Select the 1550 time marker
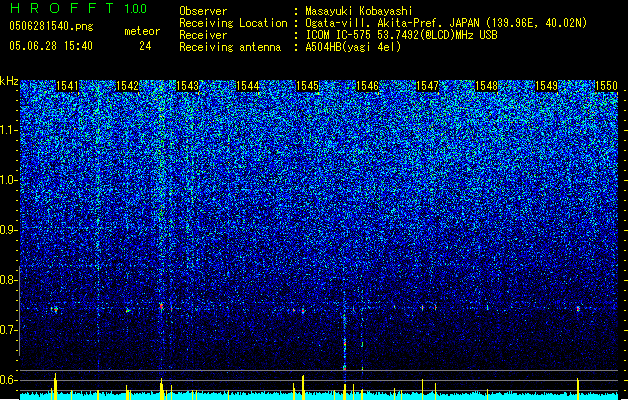Viewport: 629px width, 400px height. [607, 86]
